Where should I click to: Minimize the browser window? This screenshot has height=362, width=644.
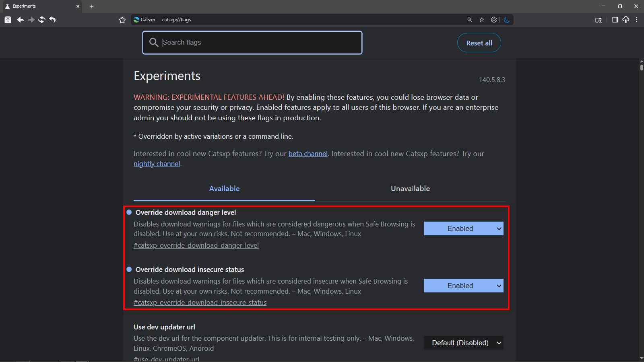click(603, 6)
